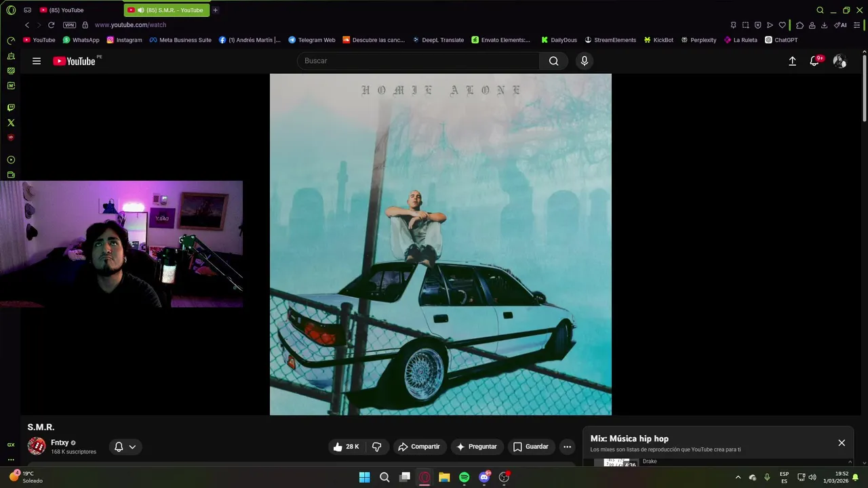Image resolution: width=868 pixels, height=488 pixels.
Task: Close the Mix: Música hip hop panel
Action: coord(842,443)
